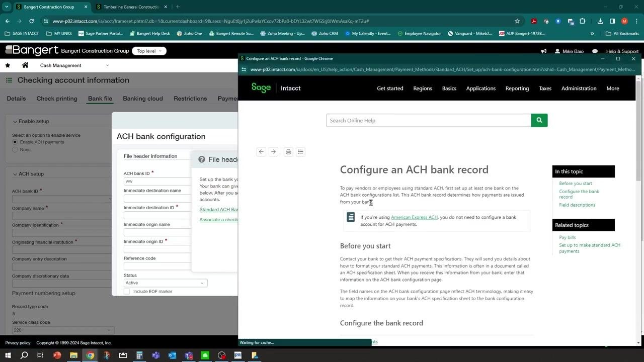Switch to the Banking cloud tab
Viewport: 644px width, 362px height.
(x=143, y=99)
